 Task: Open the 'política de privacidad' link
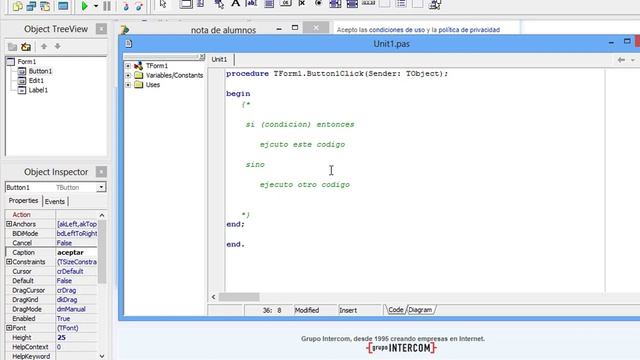point(469,30)
